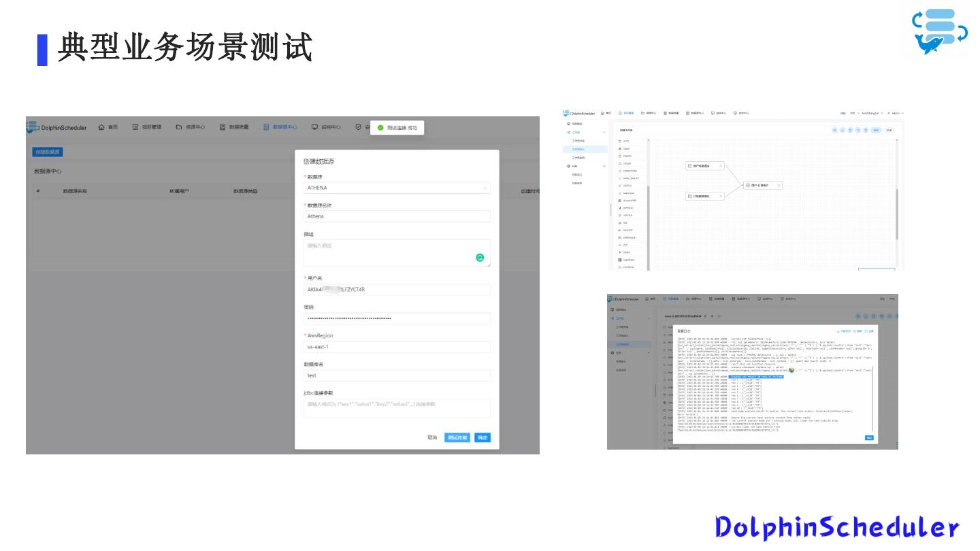Select the 订单数据清洗 node on the canvas

click(705, 196)
